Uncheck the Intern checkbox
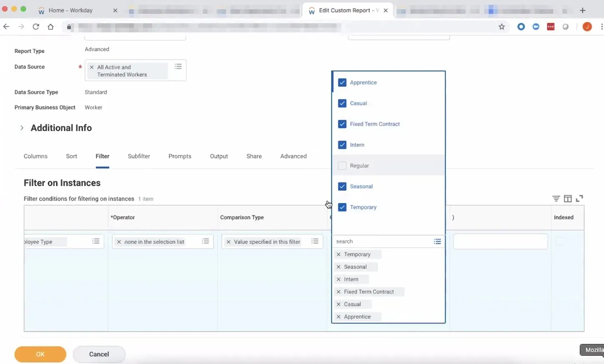This screenshot has height=364, width=604. (342, 145)
